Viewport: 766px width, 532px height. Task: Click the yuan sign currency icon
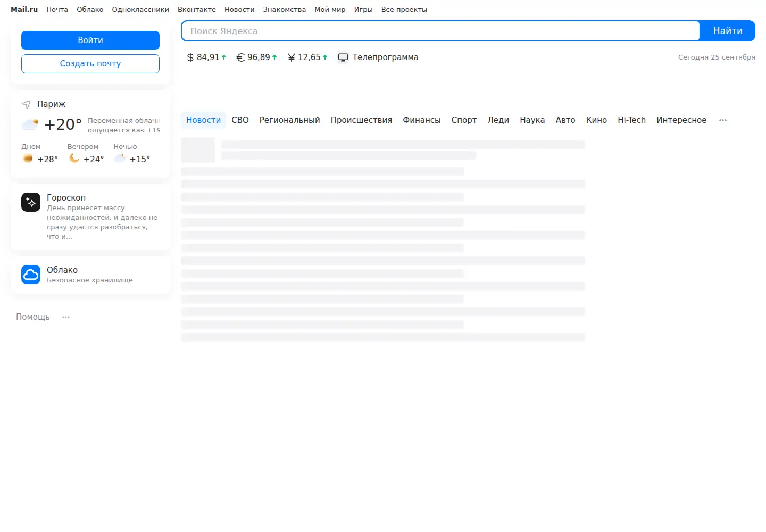[x=291, y=57]
